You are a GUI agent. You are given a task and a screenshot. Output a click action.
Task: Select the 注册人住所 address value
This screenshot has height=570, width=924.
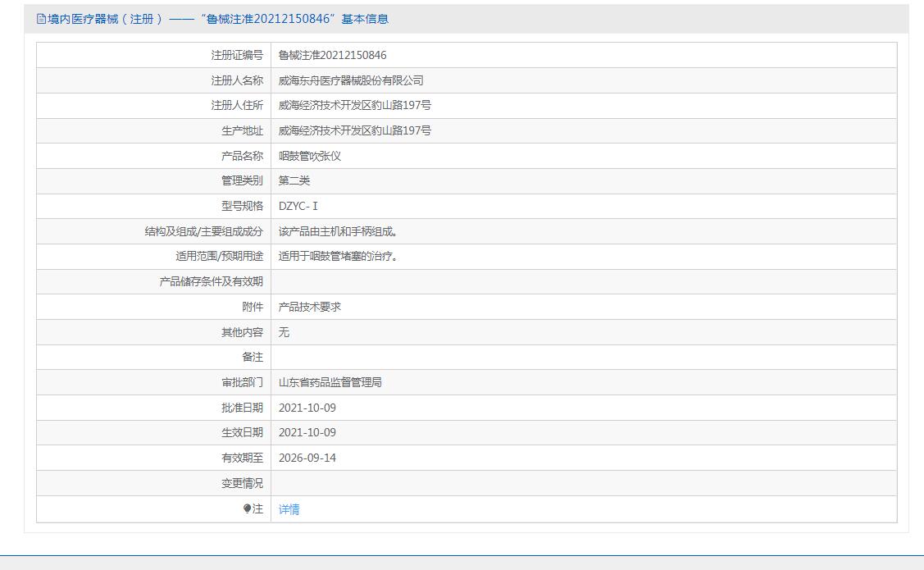point(354,106)
